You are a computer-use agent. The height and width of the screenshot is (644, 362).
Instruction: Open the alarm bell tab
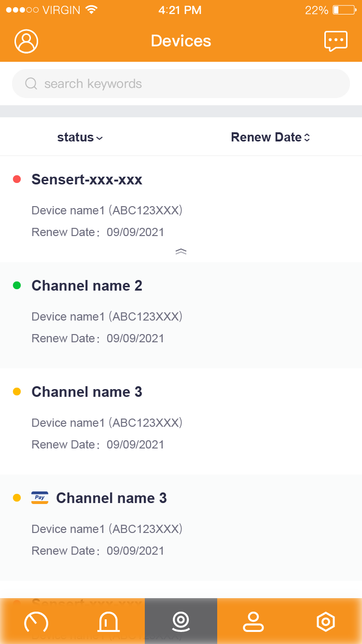point(109,622)
